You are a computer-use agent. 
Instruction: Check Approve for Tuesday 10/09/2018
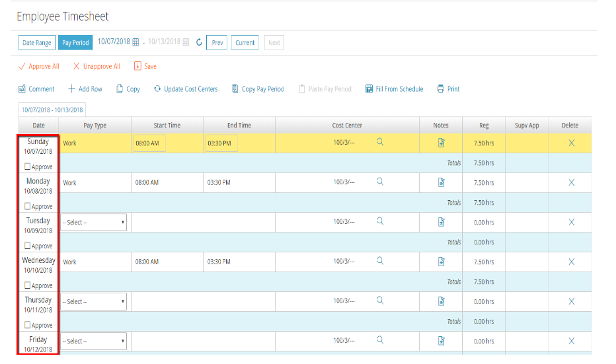28,246
